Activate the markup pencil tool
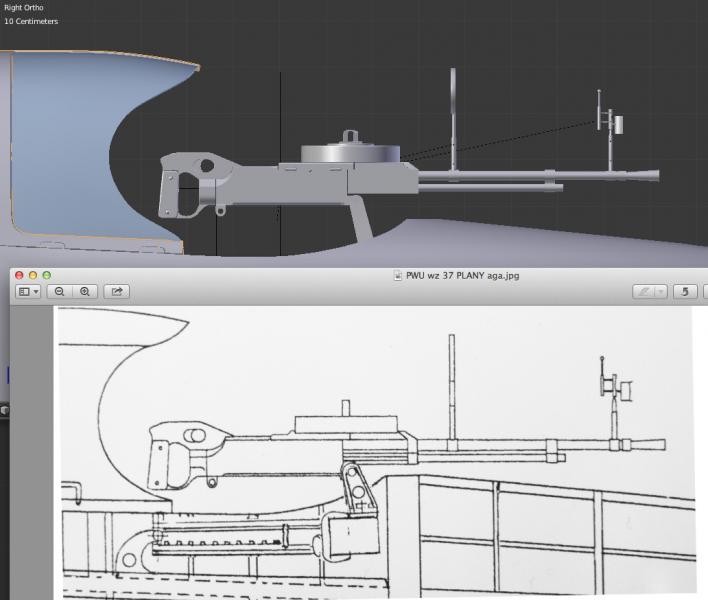The width and height of the screenshot is (708, 600). (645, 291)
